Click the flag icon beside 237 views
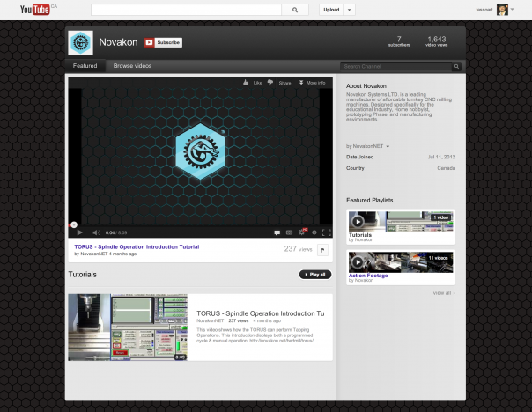Image resolution: width=532 pixels, height=412 pixels. point(322,250)
